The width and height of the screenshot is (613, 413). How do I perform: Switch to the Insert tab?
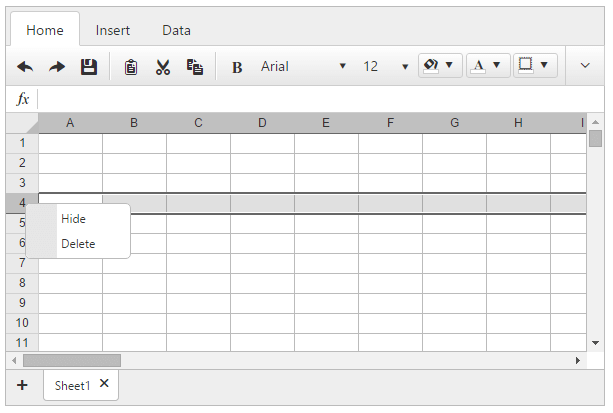(x=113, y=30)
